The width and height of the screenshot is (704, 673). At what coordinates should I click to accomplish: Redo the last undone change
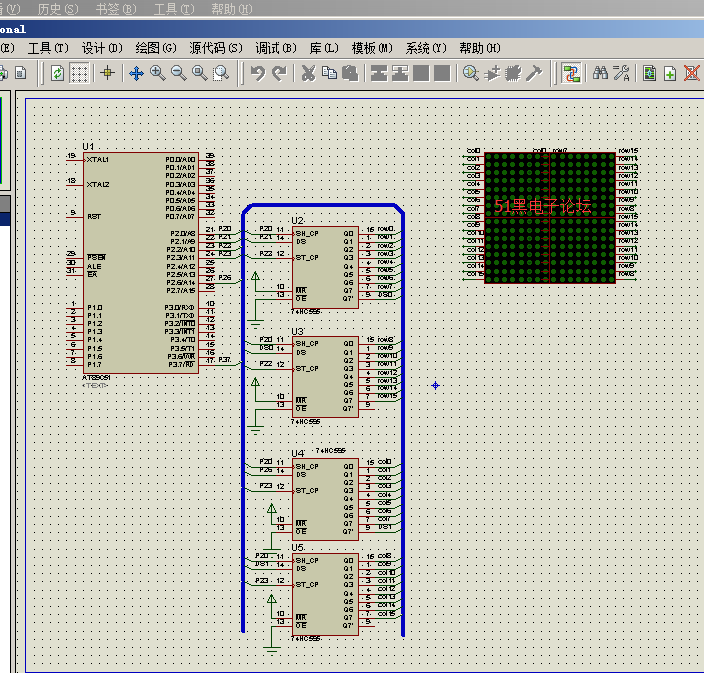click(279, 73)
